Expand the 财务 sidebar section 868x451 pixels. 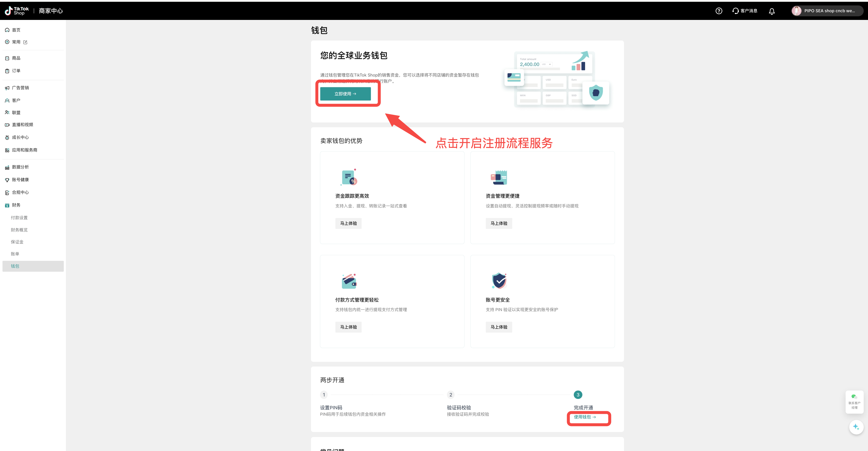[x=16, y=205]
